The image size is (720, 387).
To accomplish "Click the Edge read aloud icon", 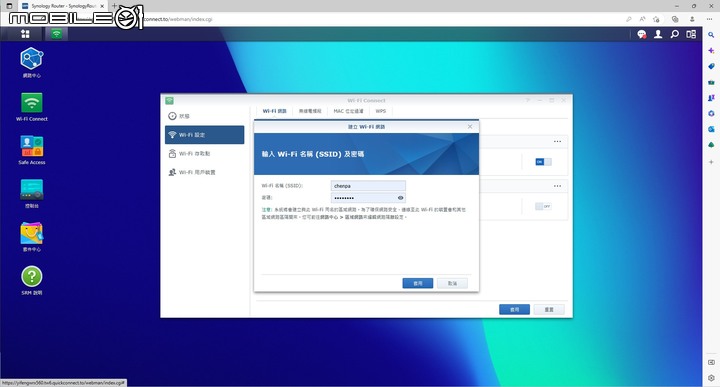I will pos(642,19).
